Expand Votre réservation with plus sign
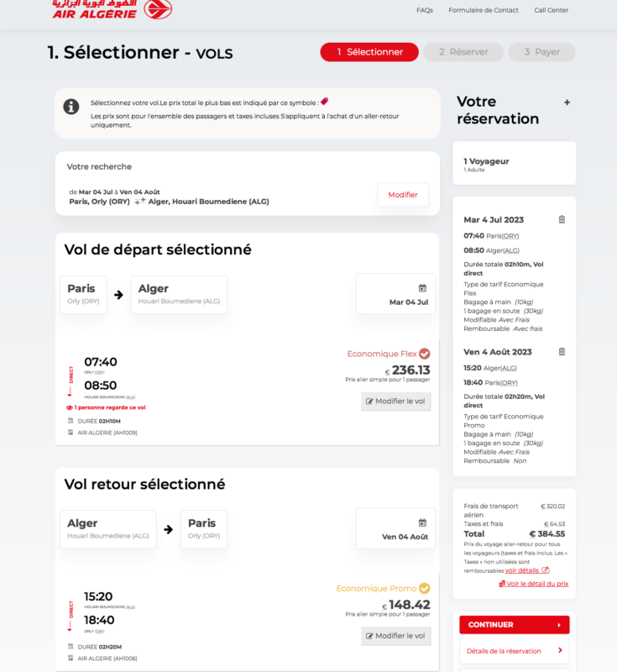Screen dimensions: 617x672 (x=567, y=102)
